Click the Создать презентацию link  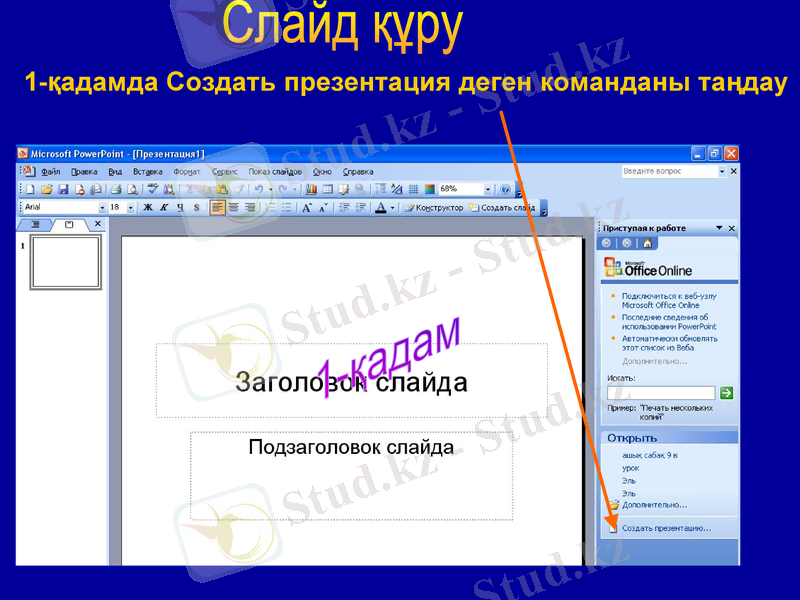click(666, 529)
